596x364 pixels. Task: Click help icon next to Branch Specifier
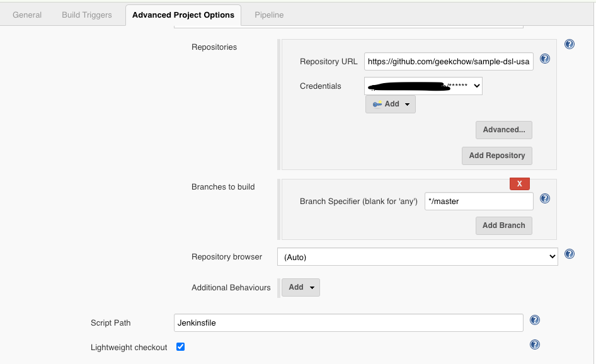(x=545, y=198)
